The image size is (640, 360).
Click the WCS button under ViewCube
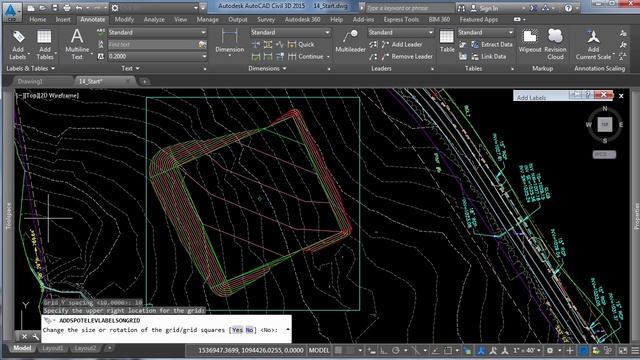click(x=604, y=154)
